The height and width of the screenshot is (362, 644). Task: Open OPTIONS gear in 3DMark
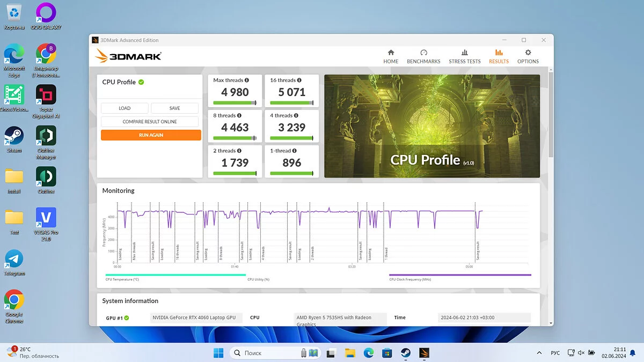[528, 56]
